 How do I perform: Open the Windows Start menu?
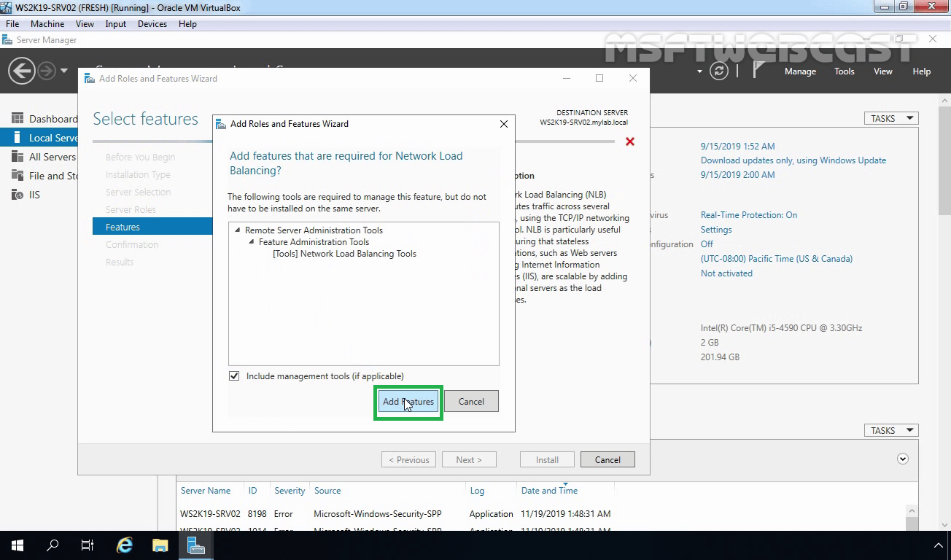[x=15, y=545]
